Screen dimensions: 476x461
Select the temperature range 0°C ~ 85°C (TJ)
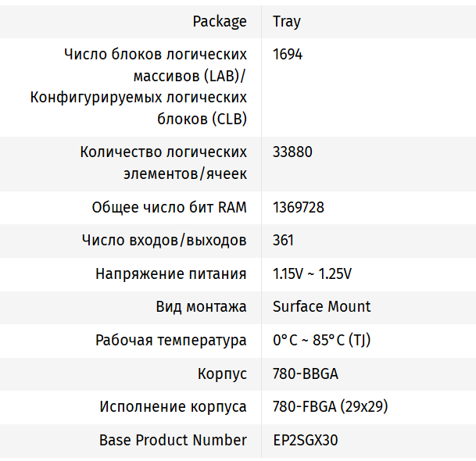(x=321, y=340)
